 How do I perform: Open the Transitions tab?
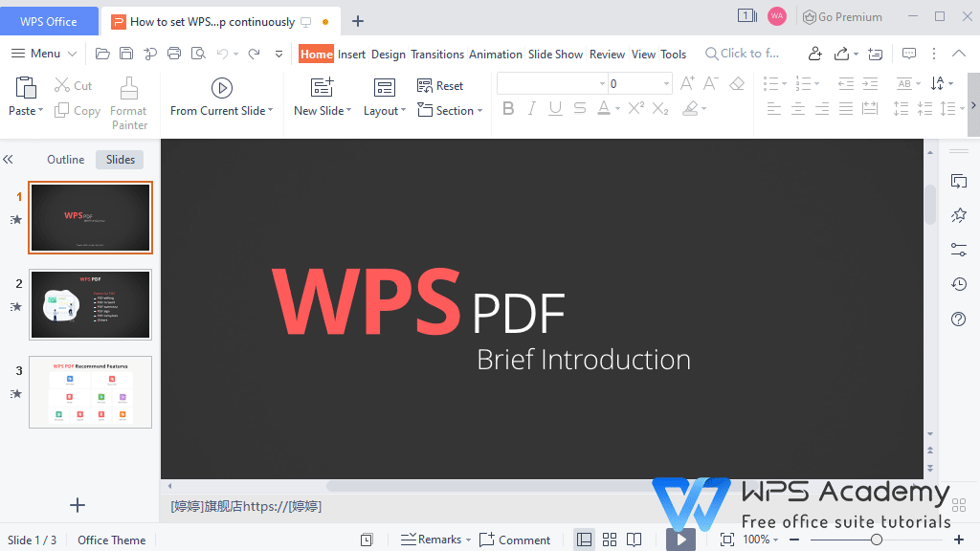click(x=437, y=55)
